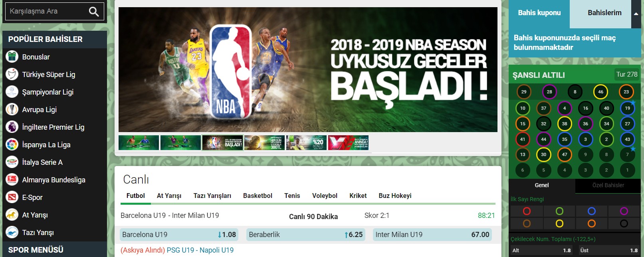Viewport: 644px width, 257px height.
Task: Click the Avrupa Ligi trophy icon
Action: [x=12, y=109]
